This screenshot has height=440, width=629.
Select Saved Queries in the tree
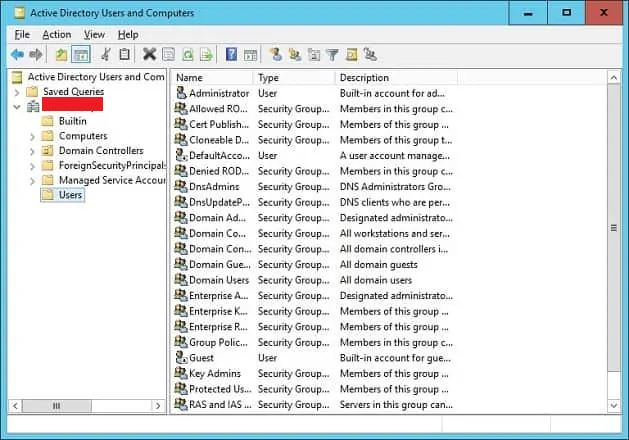point(73,91)
